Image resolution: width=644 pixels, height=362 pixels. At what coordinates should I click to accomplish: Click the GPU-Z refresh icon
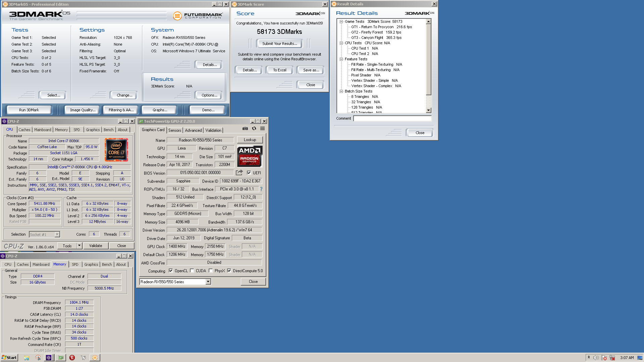(x=254, y=128)
